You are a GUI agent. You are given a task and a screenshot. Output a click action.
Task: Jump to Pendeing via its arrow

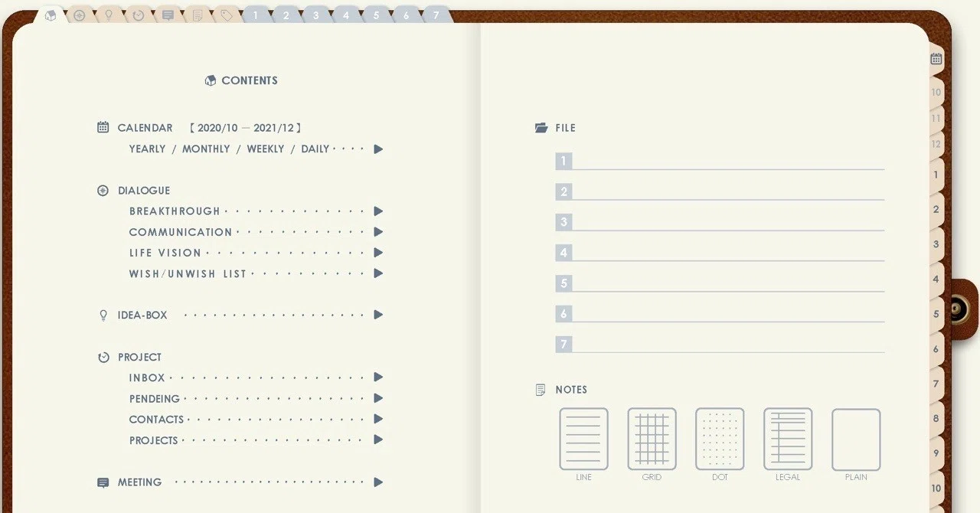[x=378, y=398]
